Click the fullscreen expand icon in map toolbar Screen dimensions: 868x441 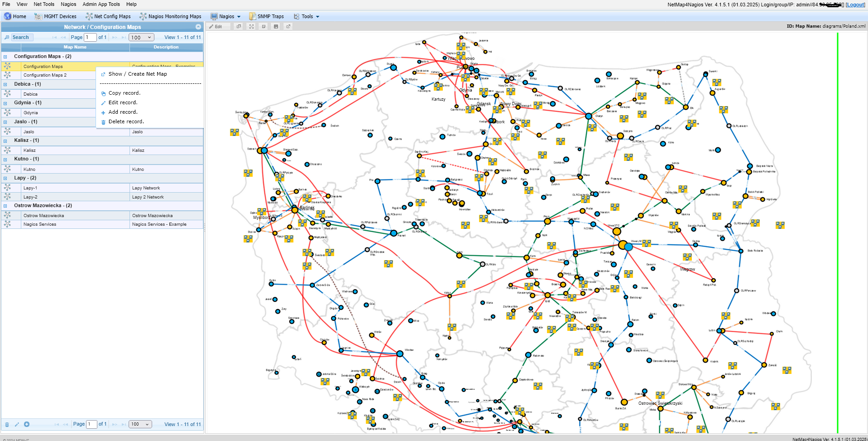251,27
